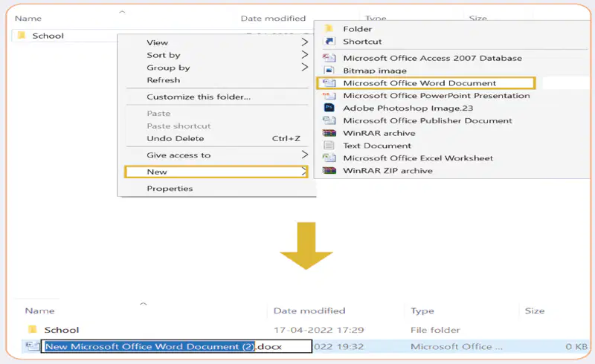Click the School folder icon in top list
The image size is (595, 364).
[x=22, y=36]
